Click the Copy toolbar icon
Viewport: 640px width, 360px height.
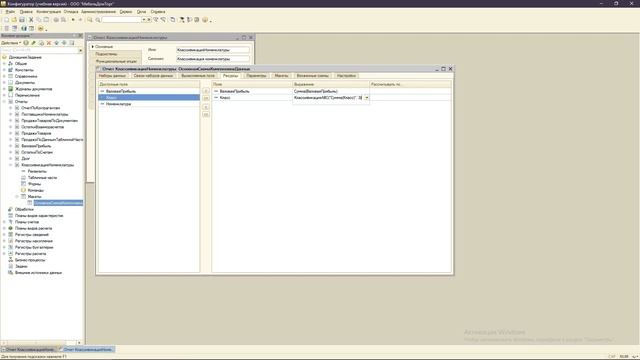(x=39, y=20)
